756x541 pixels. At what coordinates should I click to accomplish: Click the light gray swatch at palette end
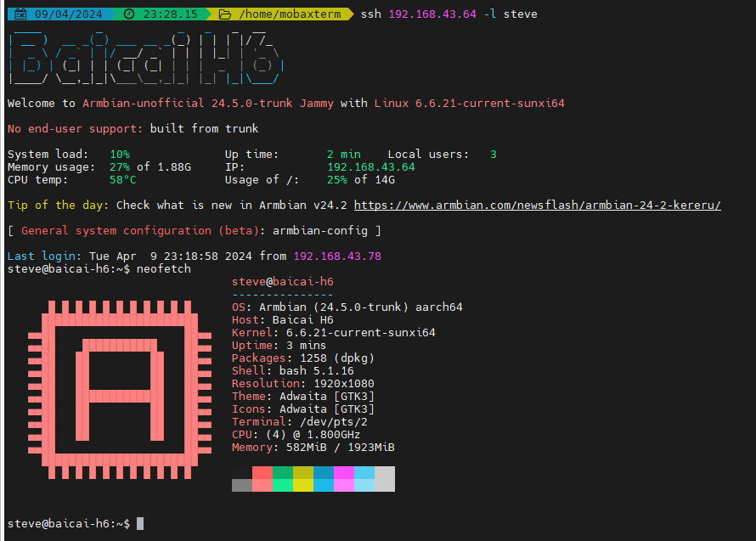[x=385, y=478]
